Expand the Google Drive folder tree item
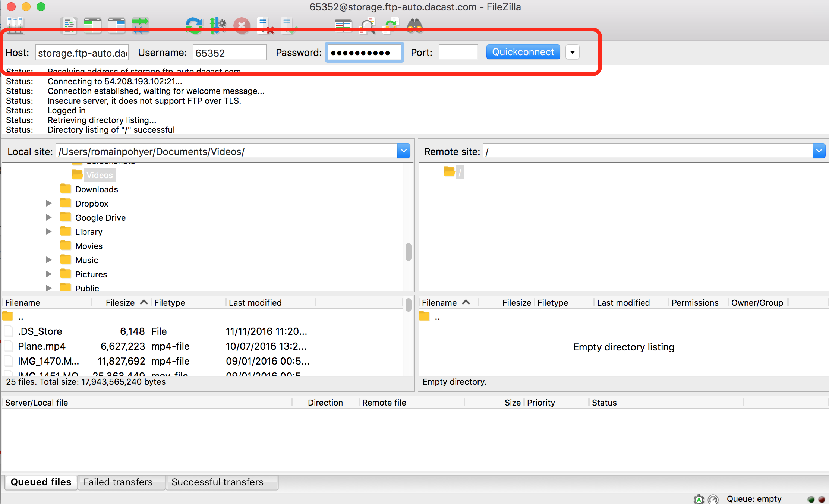 click(x=50, y=217)
